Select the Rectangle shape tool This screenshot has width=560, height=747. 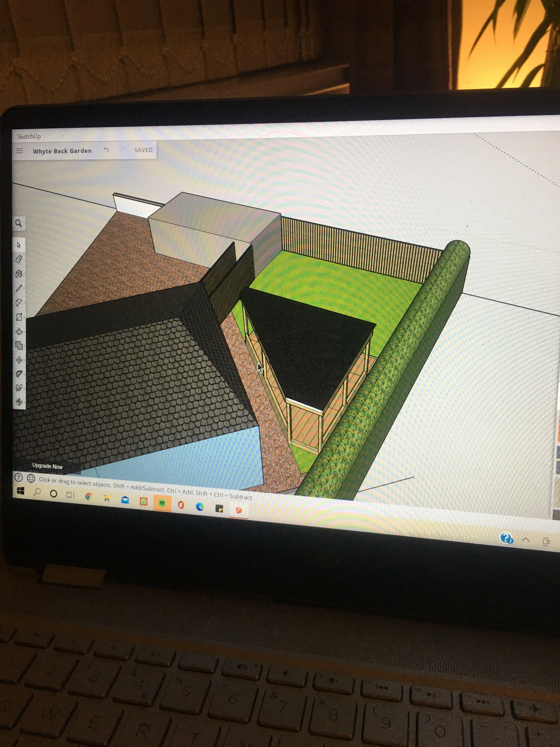point(19,317)
